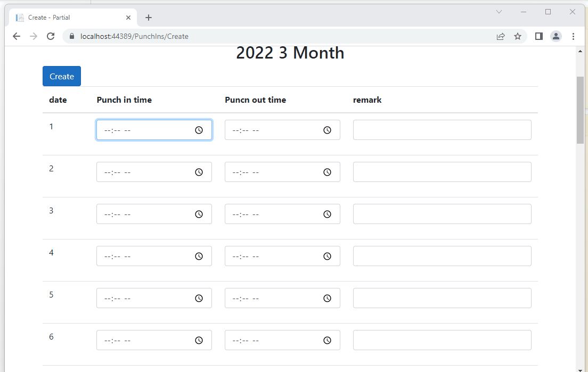Viewport: 588px width, 372px height.
Task: Open clock picker for row 6 Punch in time
Action: tap(199, 340)
